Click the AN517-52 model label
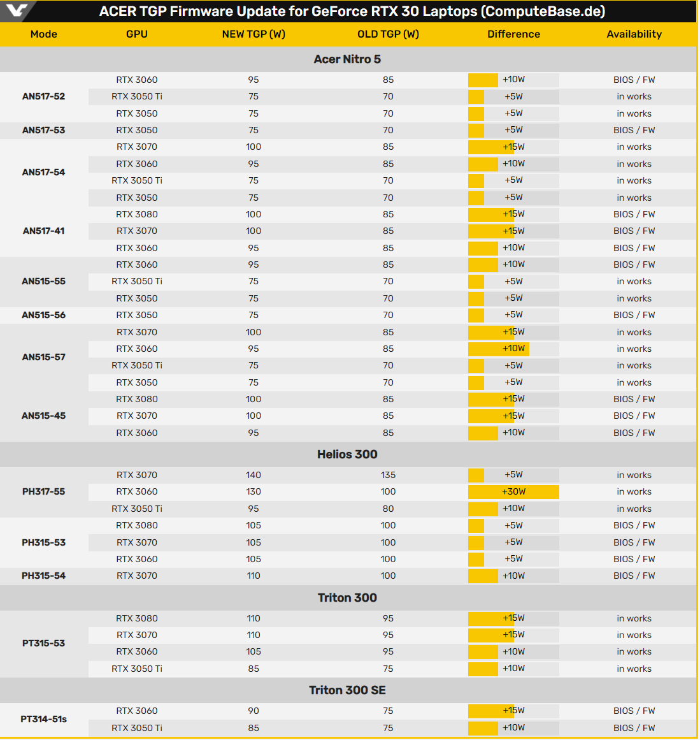The image size is (700, 740). pos(43,96)
